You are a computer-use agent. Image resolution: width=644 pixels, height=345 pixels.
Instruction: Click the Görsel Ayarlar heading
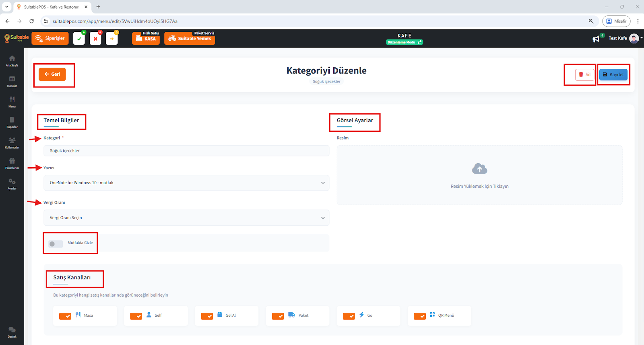[x=355, y=120]
